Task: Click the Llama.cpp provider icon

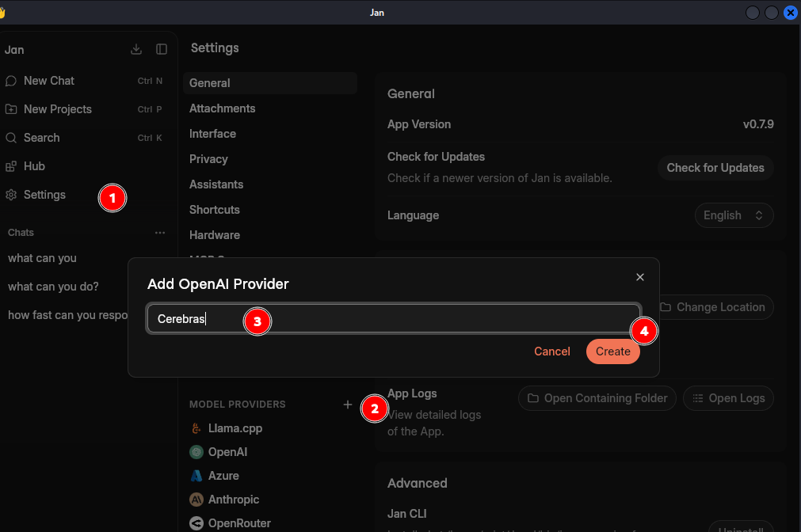Action: click(196, 428)
